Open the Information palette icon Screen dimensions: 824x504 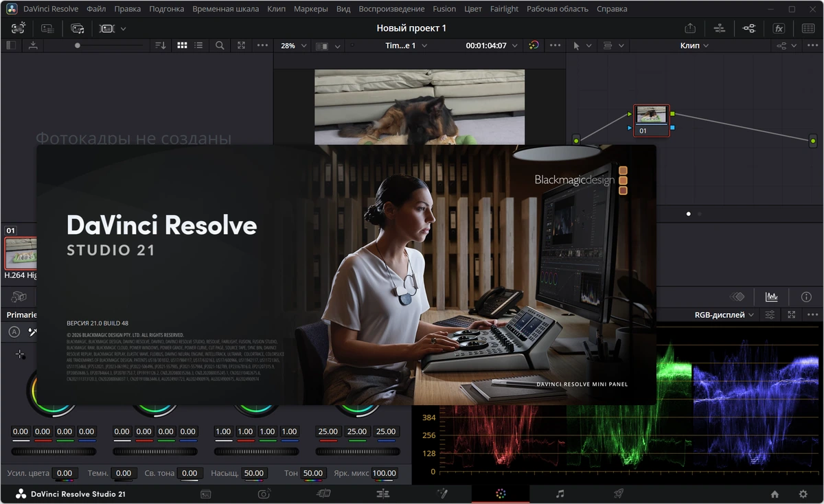point(806,297)
